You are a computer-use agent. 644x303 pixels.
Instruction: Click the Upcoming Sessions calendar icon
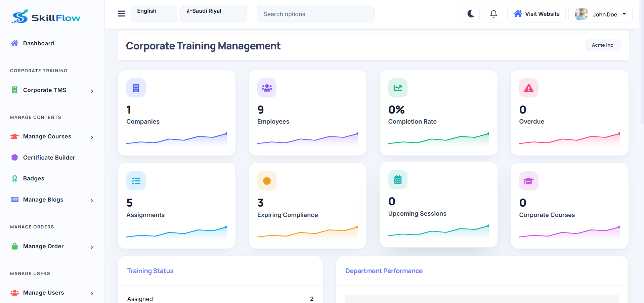point(398,180)
